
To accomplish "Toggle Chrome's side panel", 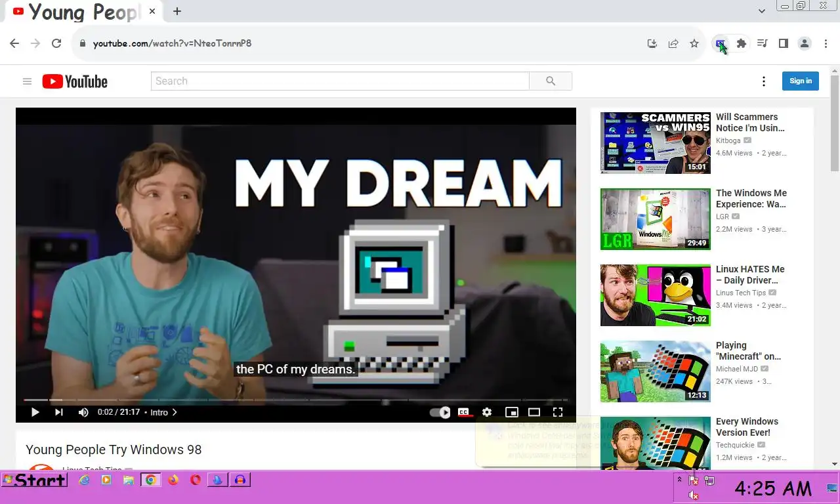I will point(784,43).
